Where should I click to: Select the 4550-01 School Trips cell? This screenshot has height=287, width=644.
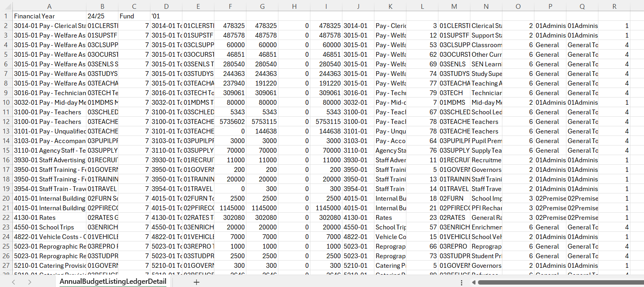49,227
